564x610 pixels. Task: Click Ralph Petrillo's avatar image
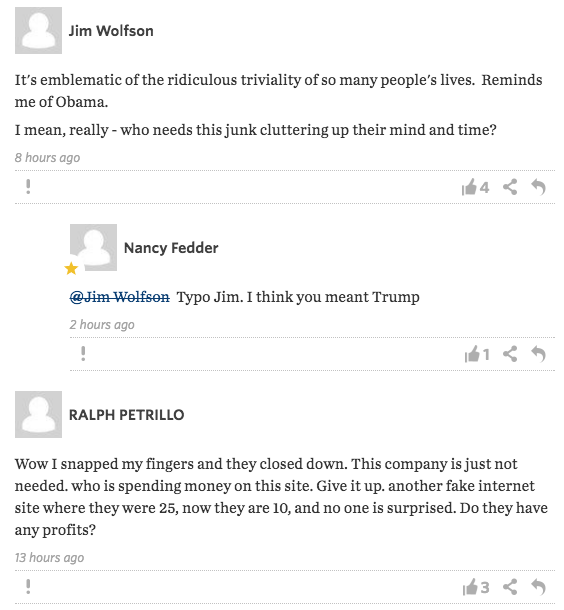39,414
